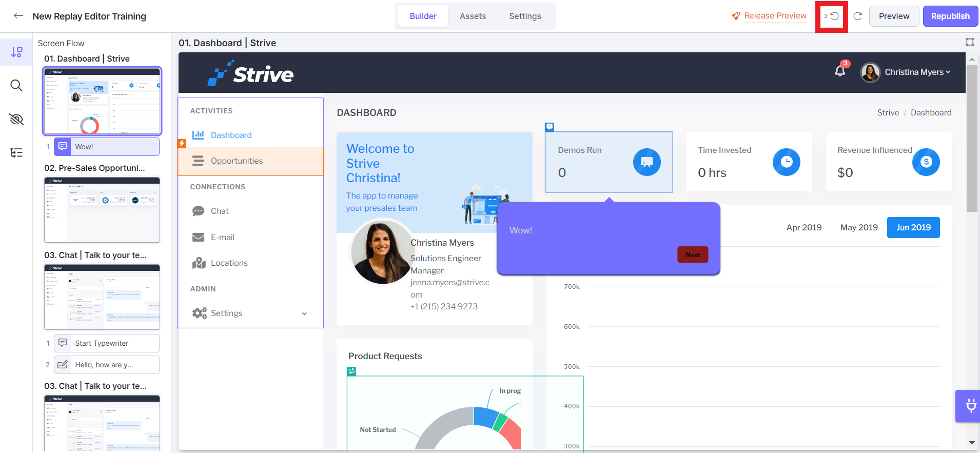Click the green refresh marker on Product Requests chart
This screenshot has height=453, width=980.
[351, 371]
